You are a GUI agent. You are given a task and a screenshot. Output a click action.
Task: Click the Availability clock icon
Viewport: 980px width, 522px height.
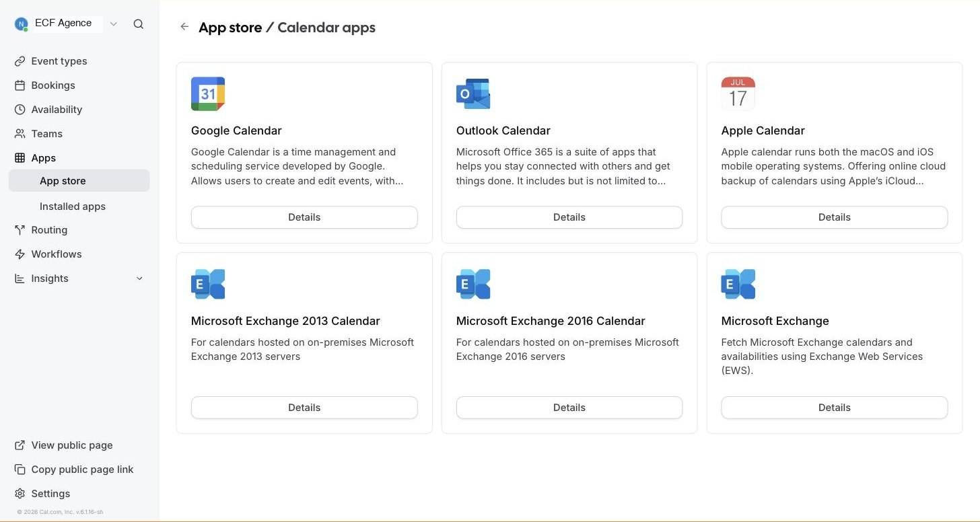[x=20, y=110]
